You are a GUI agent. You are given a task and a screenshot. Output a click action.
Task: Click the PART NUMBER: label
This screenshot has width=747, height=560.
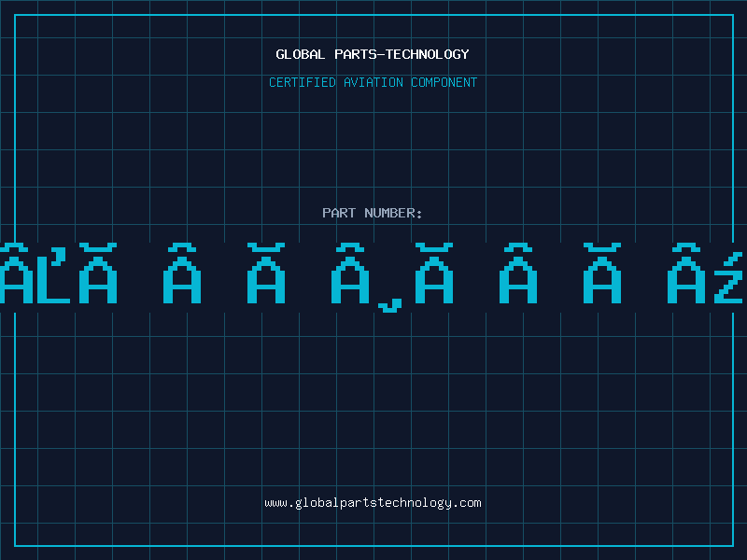point(373,214)
